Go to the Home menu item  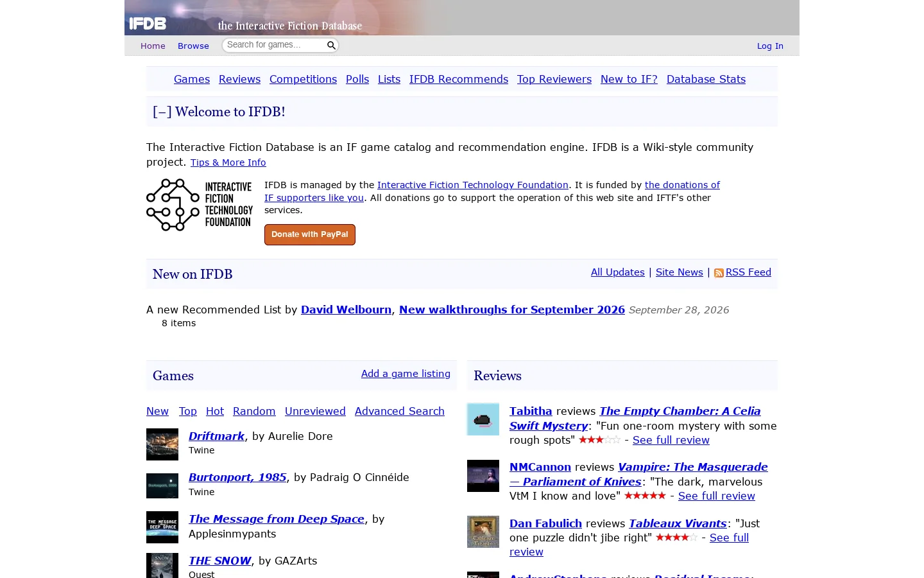coord(153,46)
